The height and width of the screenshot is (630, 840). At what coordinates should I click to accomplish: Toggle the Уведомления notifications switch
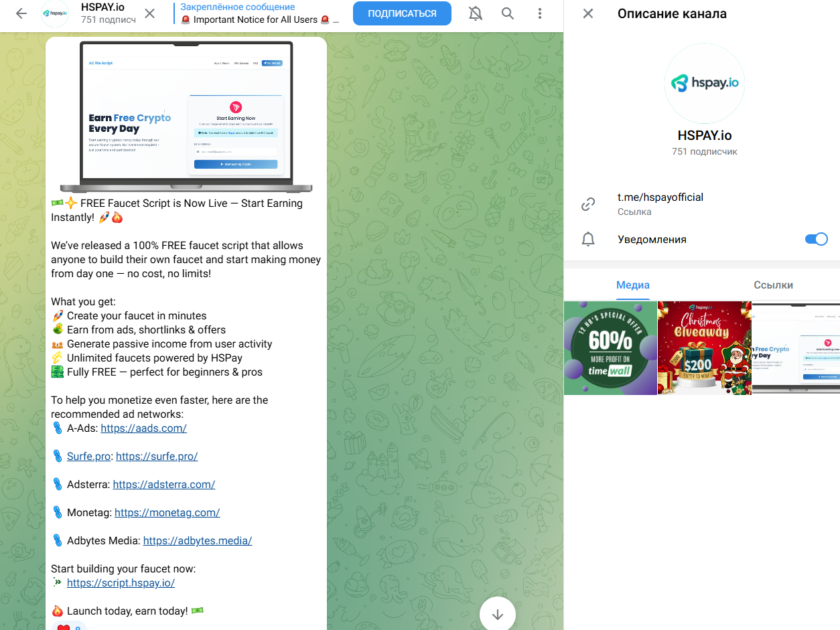click(x=817, y=239)
